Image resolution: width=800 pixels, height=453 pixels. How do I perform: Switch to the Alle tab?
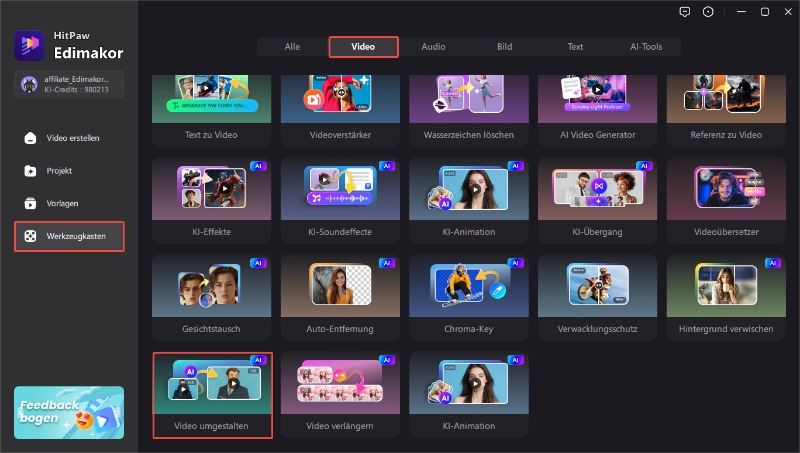point(292,46)
